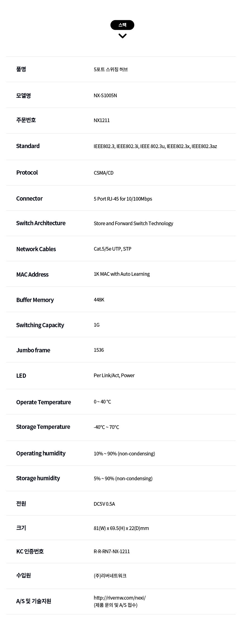The width and height of the screenshot is (240, 644).
Task: Click the Jumbo frame value 1536
Action: 99,350
